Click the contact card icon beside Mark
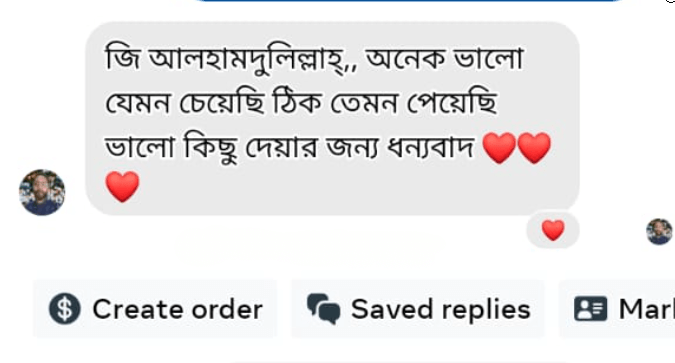 [591, 309]
